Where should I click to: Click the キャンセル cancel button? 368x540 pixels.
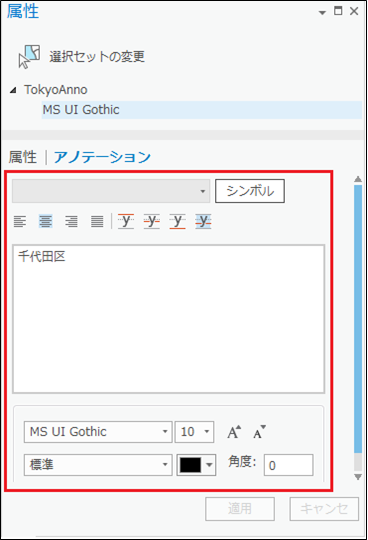pos(324,509)
